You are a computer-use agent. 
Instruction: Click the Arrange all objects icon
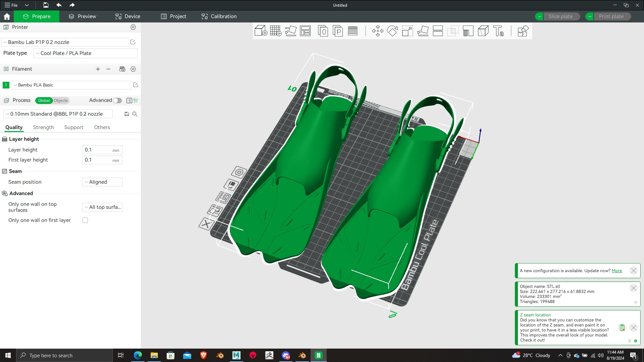[305, 31]
